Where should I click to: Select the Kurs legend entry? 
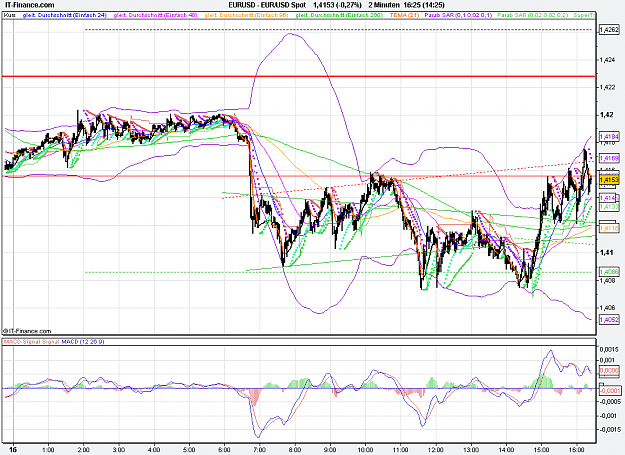pyautogui.click(x=10, y=15)
